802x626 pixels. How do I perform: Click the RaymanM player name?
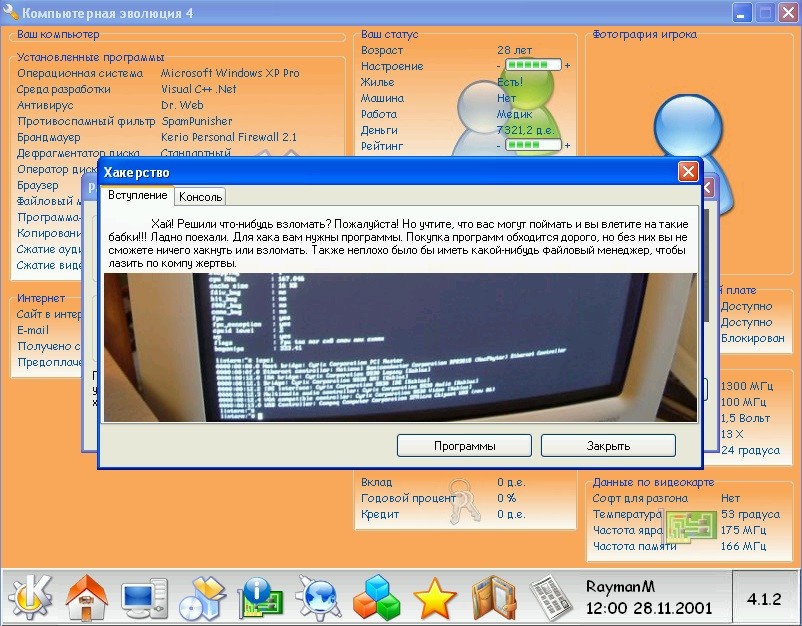pyautogui.click(x=620, y=587)
